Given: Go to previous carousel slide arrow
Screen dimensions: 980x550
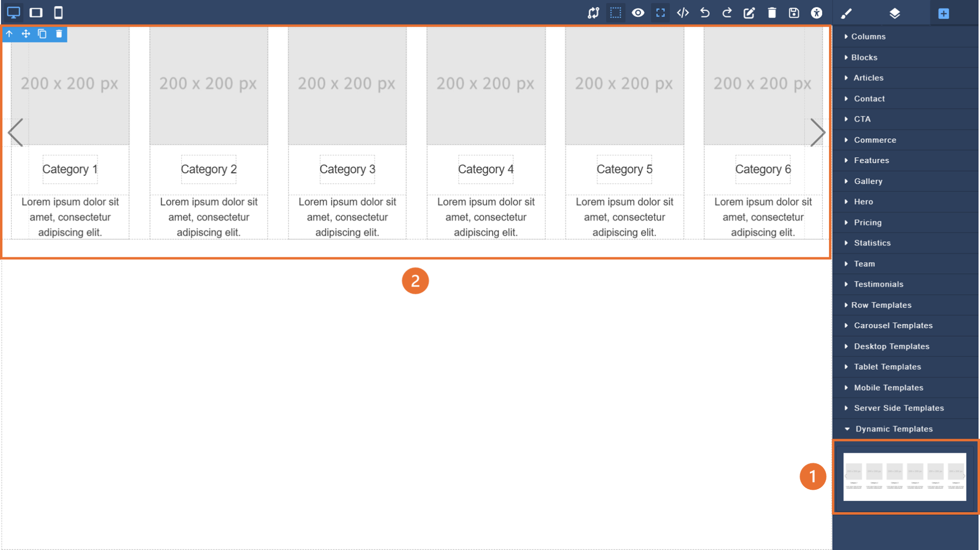Looking at the screenshot, I should (x=16, y=132).
